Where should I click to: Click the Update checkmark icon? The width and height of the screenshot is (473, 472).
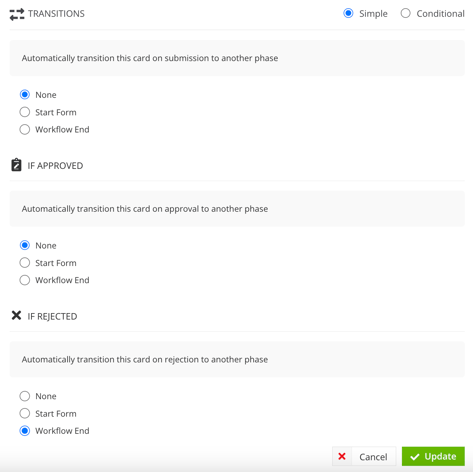click(x=415, y=457)
